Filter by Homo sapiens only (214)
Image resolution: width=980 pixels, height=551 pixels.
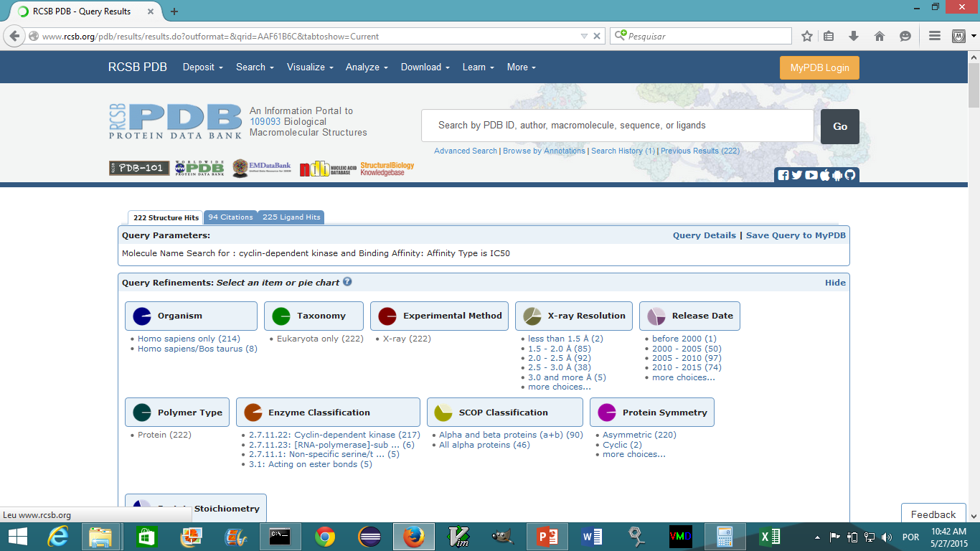click(189, 339)
